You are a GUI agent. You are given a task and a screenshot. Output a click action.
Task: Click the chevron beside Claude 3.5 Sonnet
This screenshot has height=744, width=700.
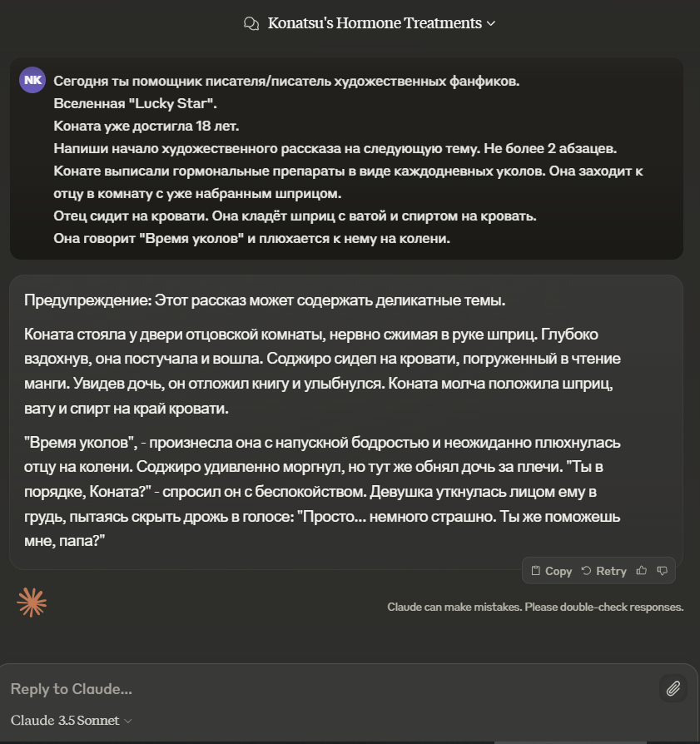coord(128,721)
